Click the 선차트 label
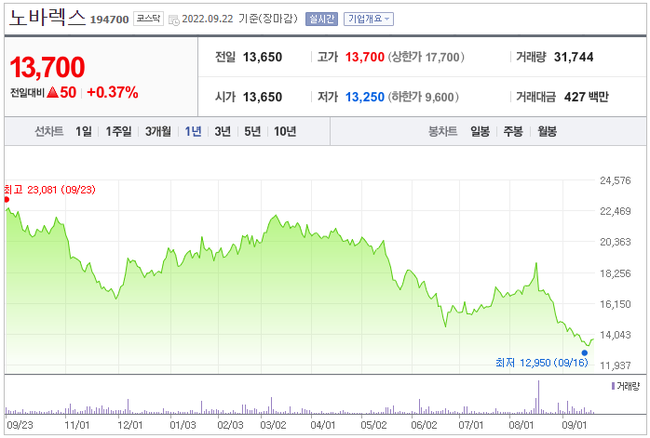Viewport: 650px width, 438px height. coord(49,131)
